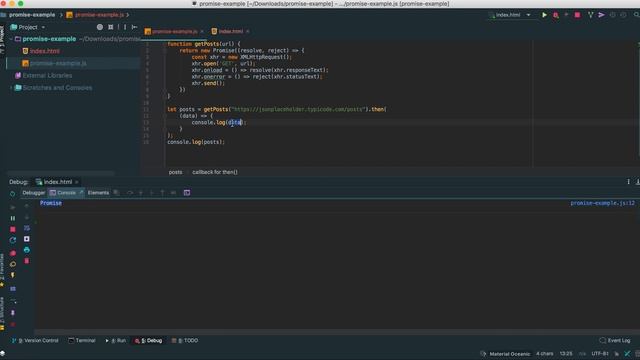Screen dimensions: 640x360
Task: Open the Console tab in Debug panel
Action: point(66,193)
